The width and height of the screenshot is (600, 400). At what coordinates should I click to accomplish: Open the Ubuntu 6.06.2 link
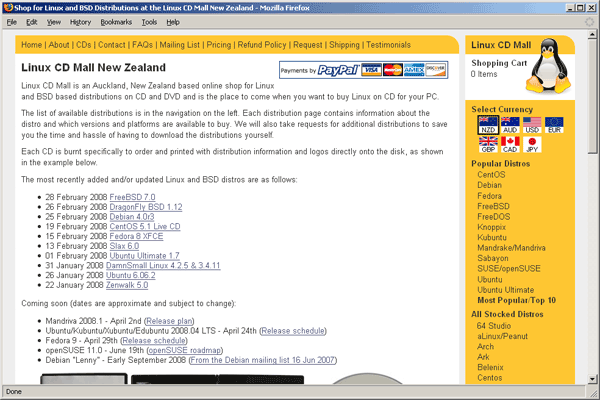130,276
